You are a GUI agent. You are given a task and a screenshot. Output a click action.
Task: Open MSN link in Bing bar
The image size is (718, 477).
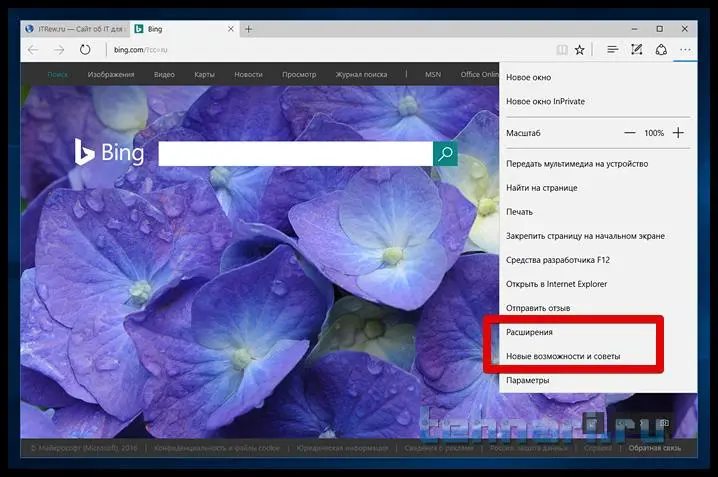pos(433,74)
